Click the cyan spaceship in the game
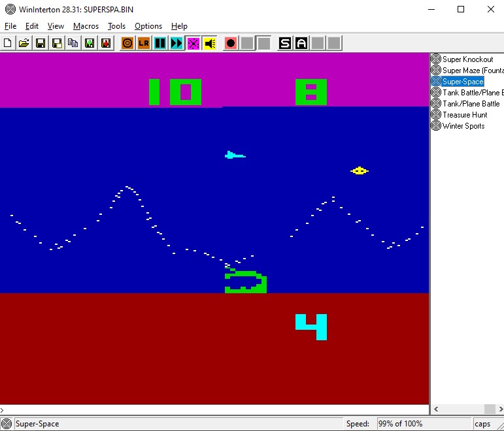 click(235, 155)
